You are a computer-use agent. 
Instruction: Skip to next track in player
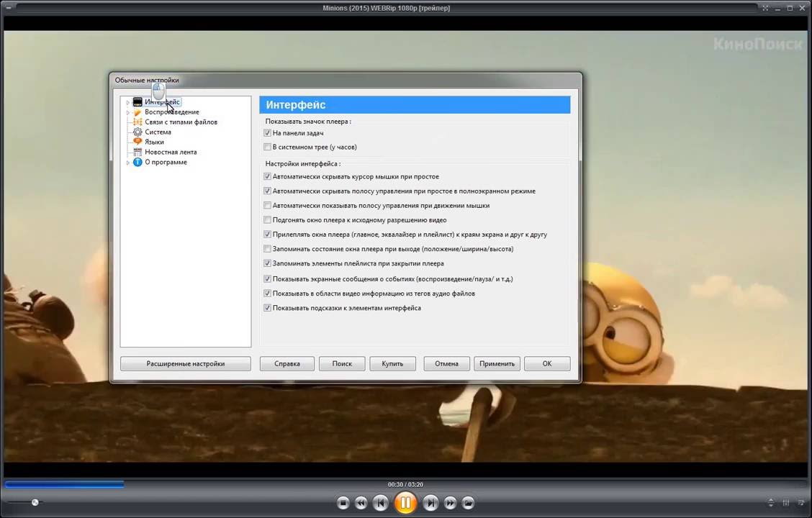[x=430, y=502]
